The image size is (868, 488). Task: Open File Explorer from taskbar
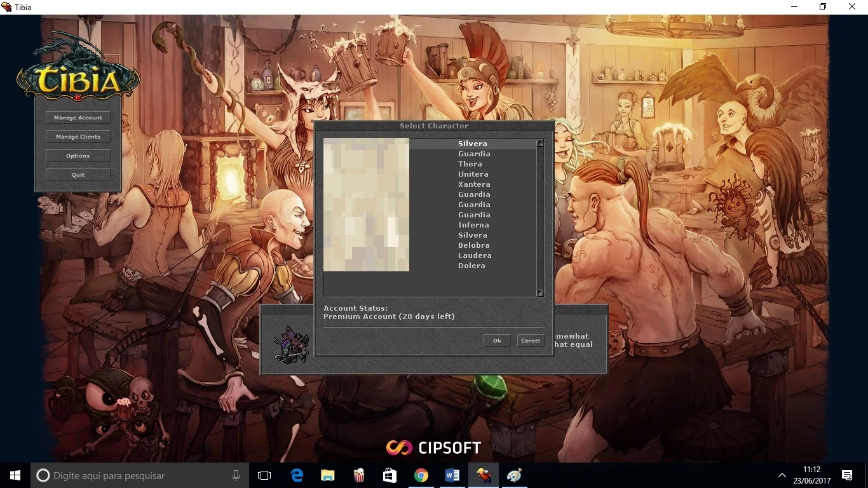(x=328, y=475)
